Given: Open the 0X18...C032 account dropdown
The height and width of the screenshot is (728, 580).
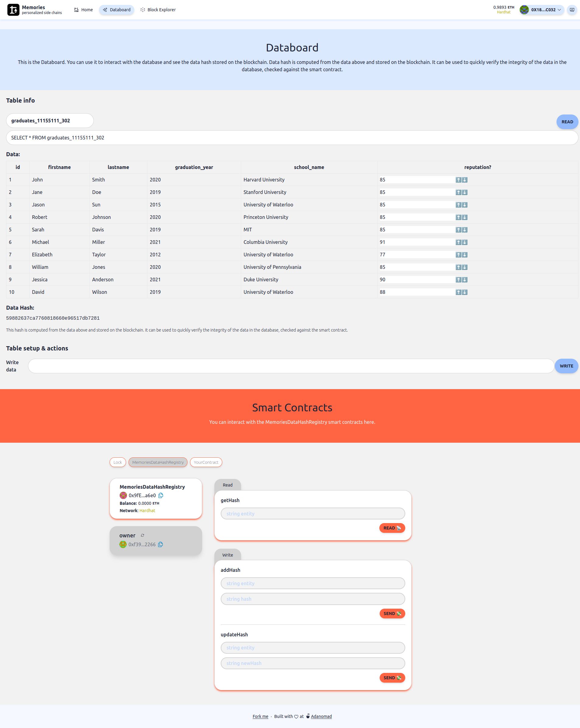Looking at the screenshot, I should coord(542,10).
